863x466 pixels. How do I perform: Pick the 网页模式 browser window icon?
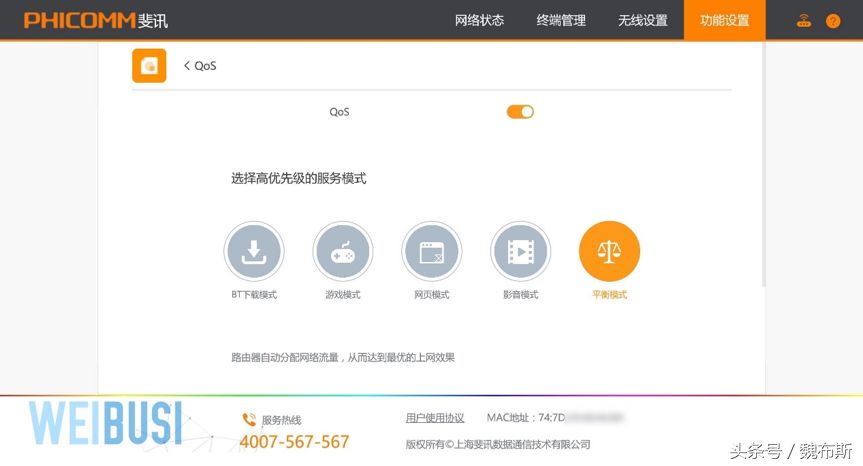tap(432, 251)
